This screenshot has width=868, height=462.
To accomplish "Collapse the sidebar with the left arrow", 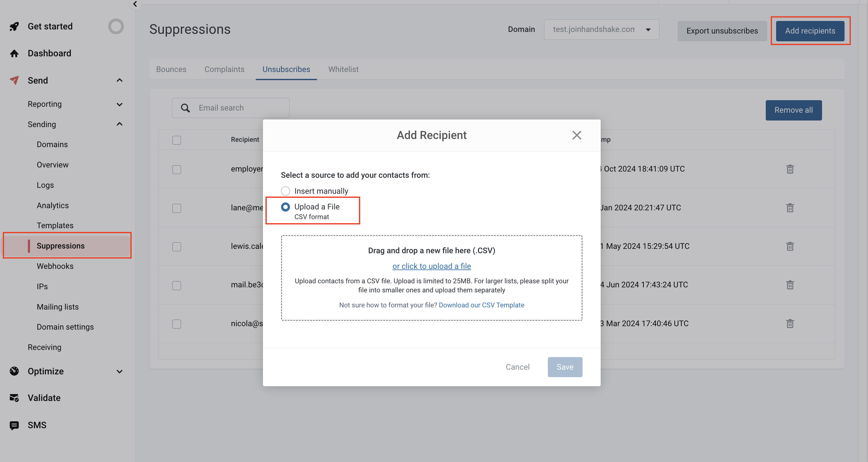I will tap(135, 4).
